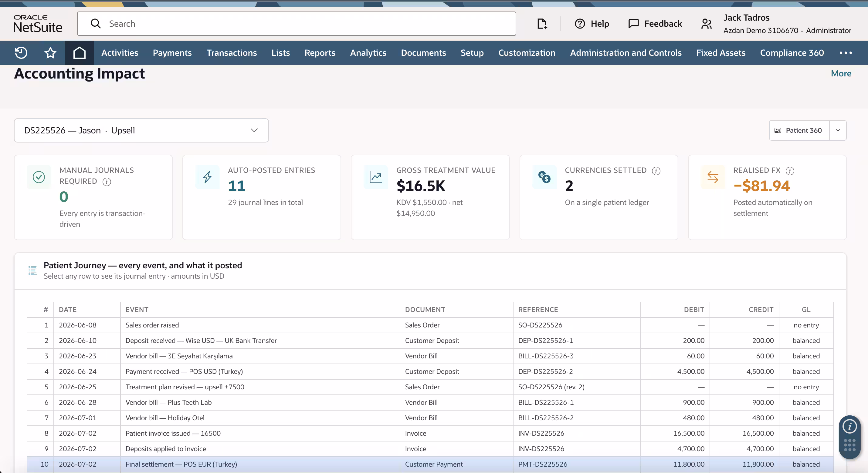The image size is (868, 473).
Task: Click the More link
Action: coord(841,73)
